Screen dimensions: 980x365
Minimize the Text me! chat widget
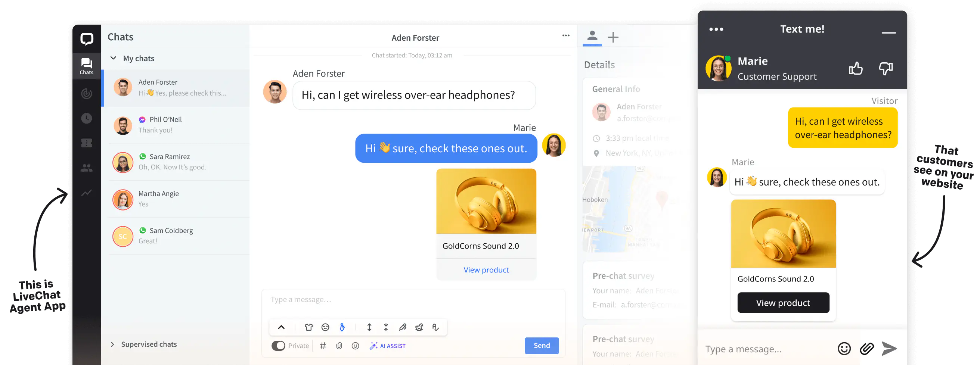click(x=888, y=33)
